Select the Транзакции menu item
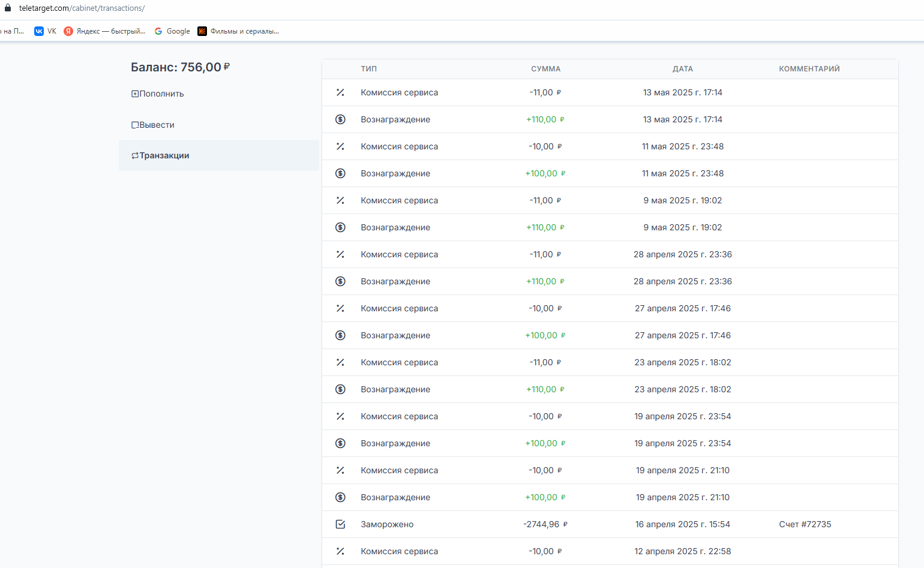The height and width of the screenshot is (568, 924). click(219, 155)
